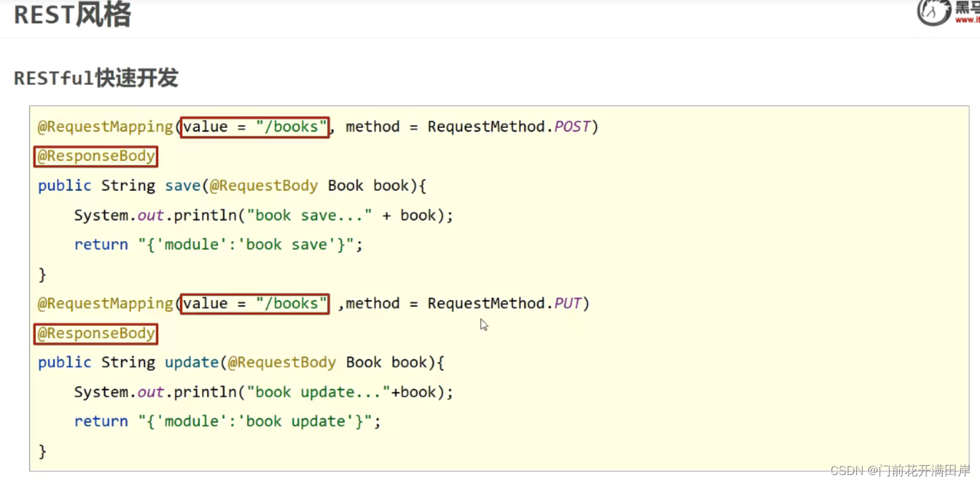
Task: Click "public String" before the save method
Action: point(97,186)
